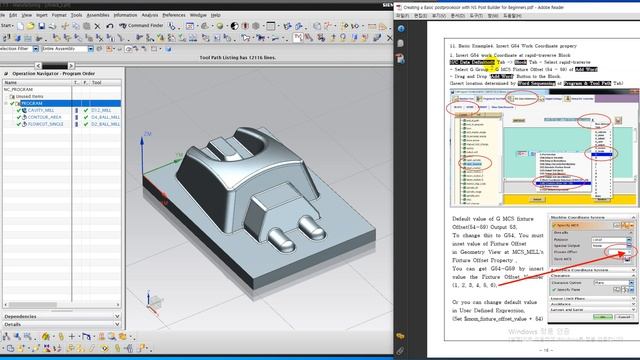
Task: Click the D4_BALL_MILL tool cell
Action: tap(105, 117)
